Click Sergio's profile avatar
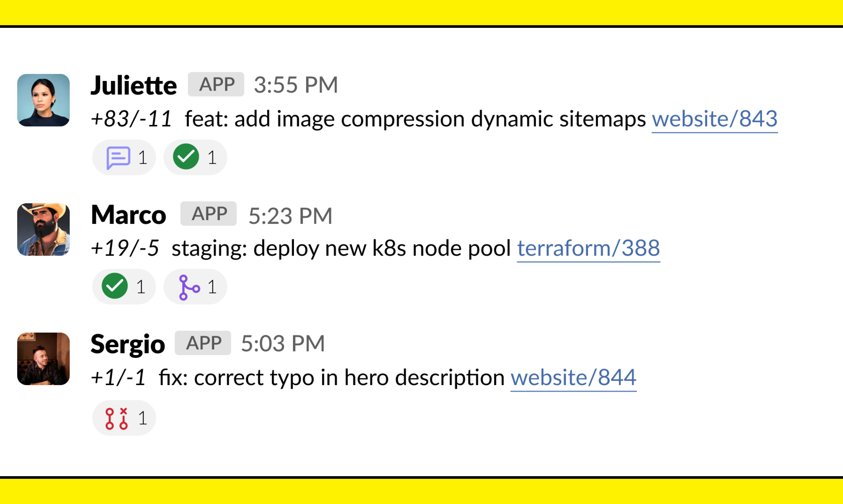The image size is (843, 504). (x=43, y=359)
